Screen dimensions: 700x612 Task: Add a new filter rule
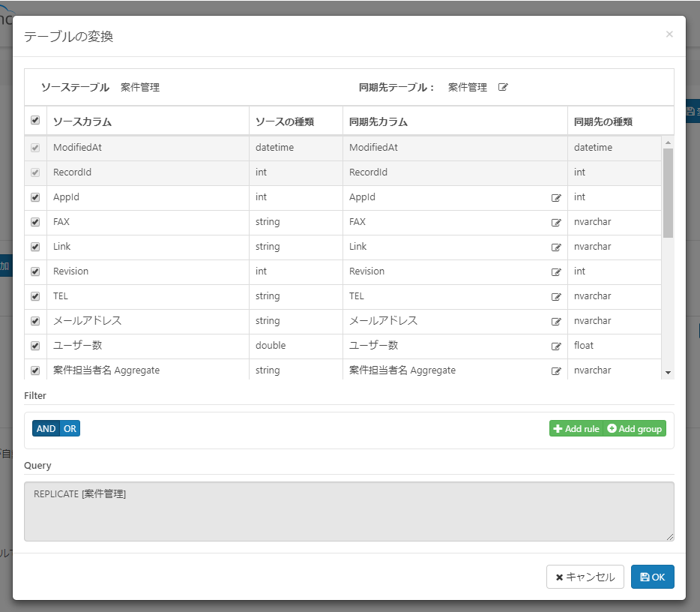(576, 428)
